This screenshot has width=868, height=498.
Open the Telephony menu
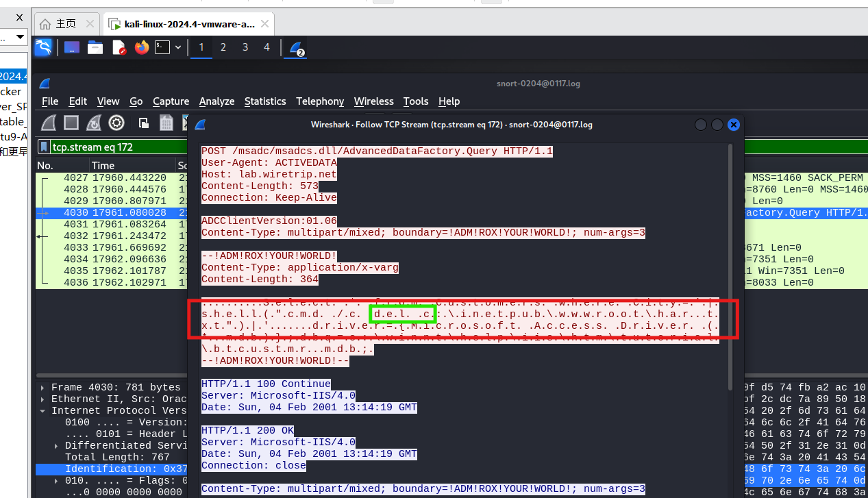320,101
